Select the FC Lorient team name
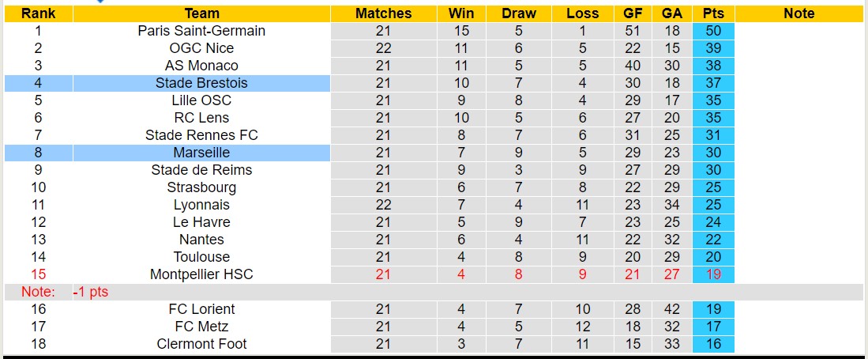Screen dimensions: 868x359 201,309
